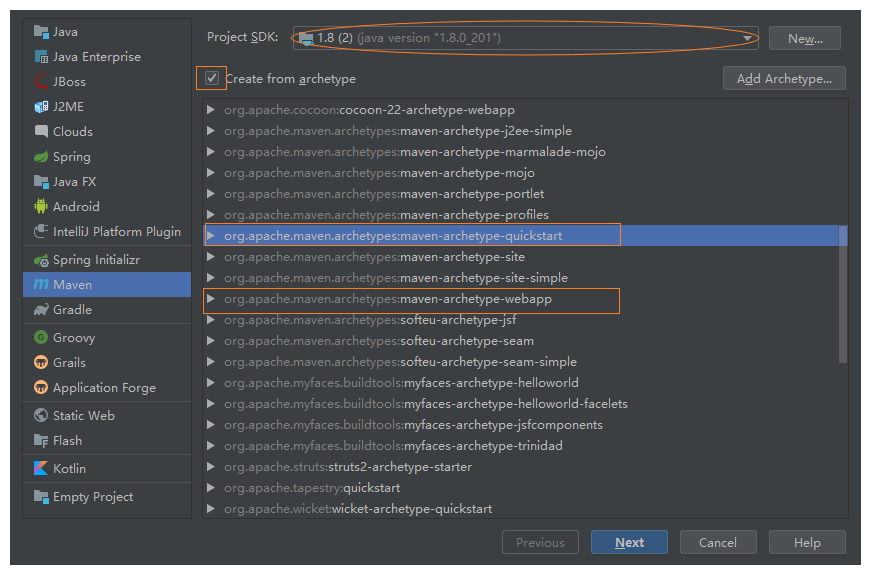Uncheck Create from archetype checkbox
871x575 pixels.
(212, 78)
